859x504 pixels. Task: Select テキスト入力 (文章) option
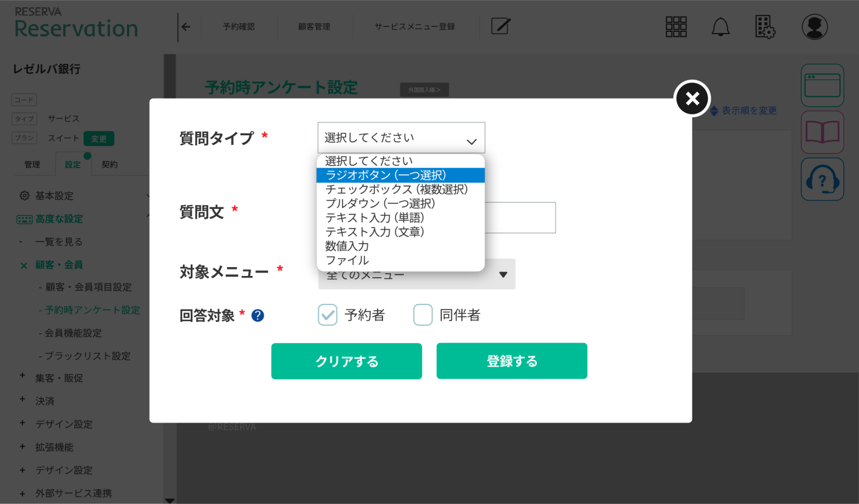pos(400,232)
